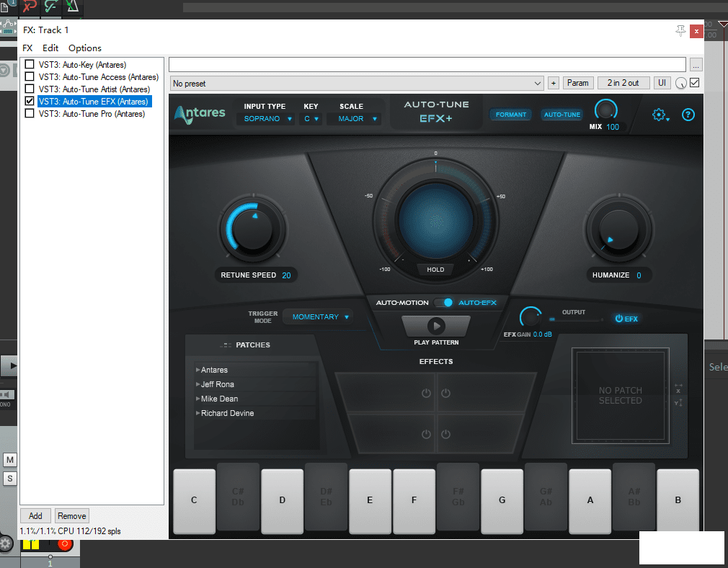The height and width of the screenshot is (568, 728).
Task: Click the F# Gb black key
Action: [458, 497]
